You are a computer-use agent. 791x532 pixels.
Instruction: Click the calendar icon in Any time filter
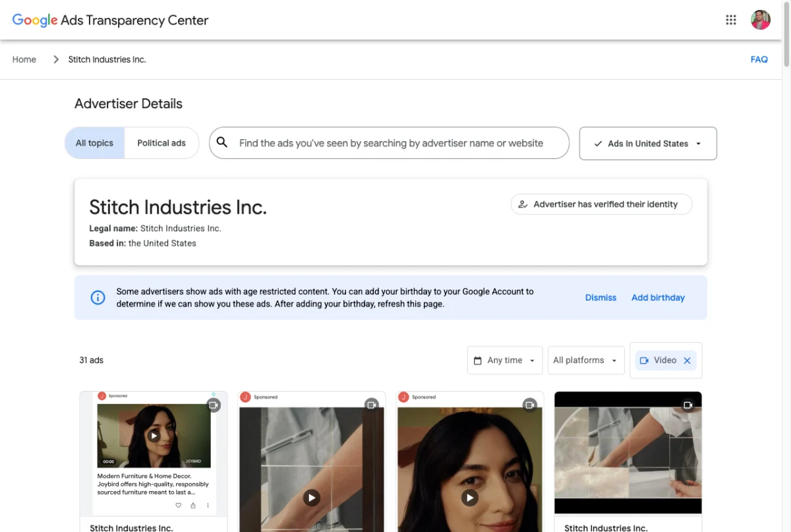[478, 361]
